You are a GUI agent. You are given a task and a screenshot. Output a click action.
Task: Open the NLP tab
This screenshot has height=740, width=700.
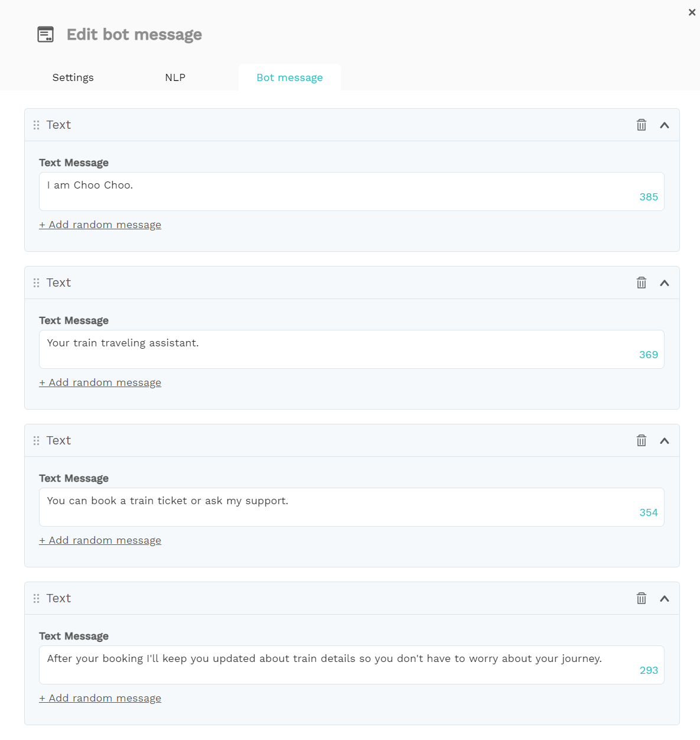coord(175,77)
